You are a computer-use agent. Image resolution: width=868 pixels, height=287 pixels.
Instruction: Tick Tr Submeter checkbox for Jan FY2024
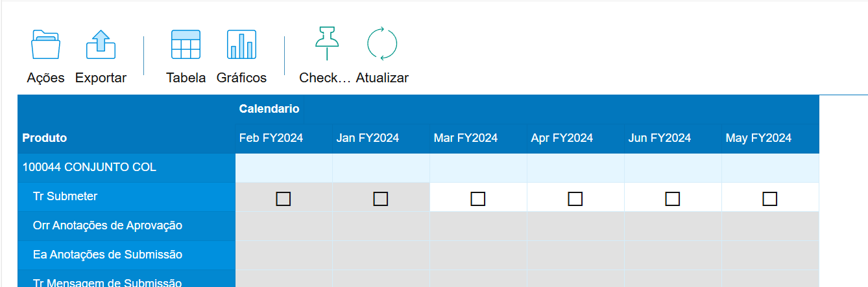(x=381, y=199)
